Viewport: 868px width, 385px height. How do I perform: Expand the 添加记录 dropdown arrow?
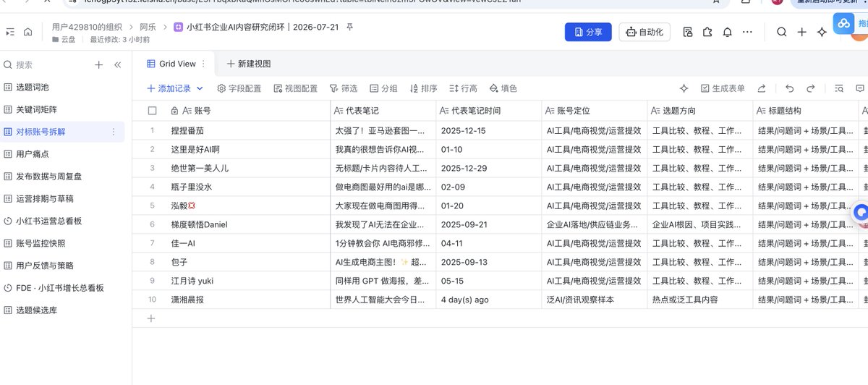(x=200, y=88)
